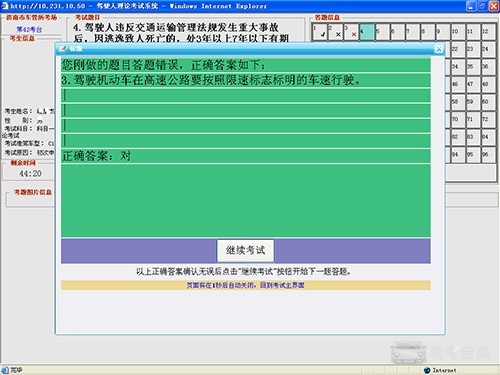Select question 83 cell in answer grid
This screenshot has height=375, width=500.
pyautogui.click(x=474, y=138)
